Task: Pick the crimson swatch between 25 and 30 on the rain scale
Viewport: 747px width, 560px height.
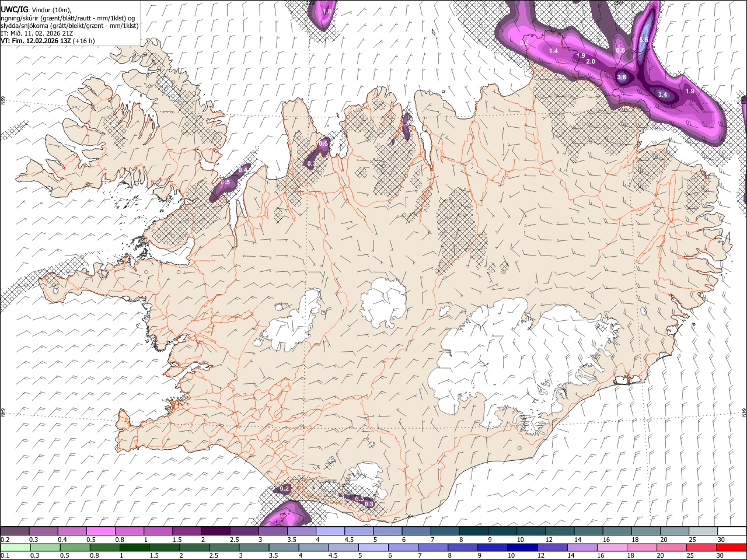Action: point(701,547)
